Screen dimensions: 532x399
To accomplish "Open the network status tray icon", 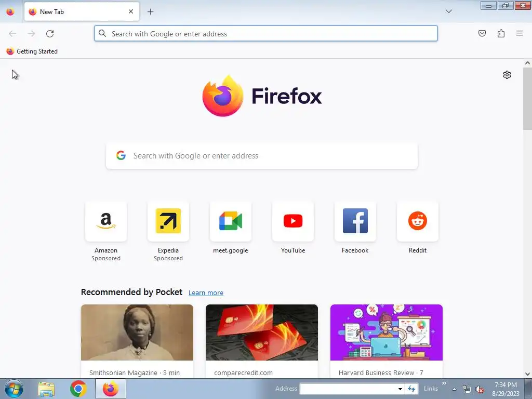I will [x=467, y=389].
